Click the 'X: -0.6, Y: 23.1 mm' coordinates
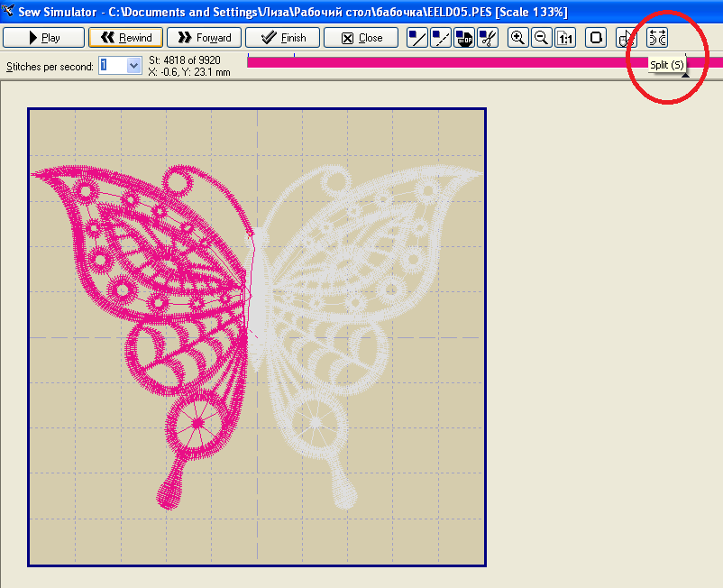 click(x=189, y=72)
